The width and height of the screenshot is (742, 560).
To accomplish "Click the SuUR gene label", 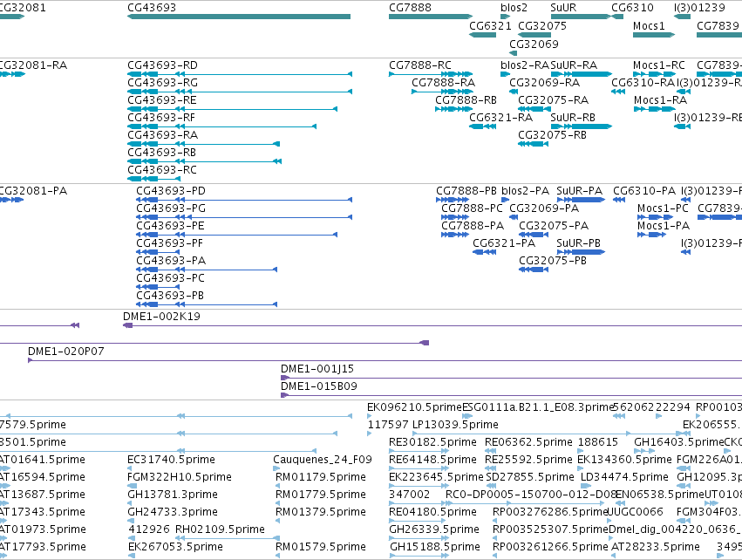I will [563, 8].
